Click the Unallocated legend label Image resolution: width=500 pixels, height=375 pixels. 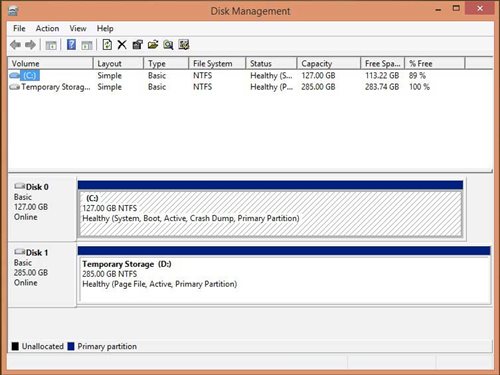coord(43,346)
